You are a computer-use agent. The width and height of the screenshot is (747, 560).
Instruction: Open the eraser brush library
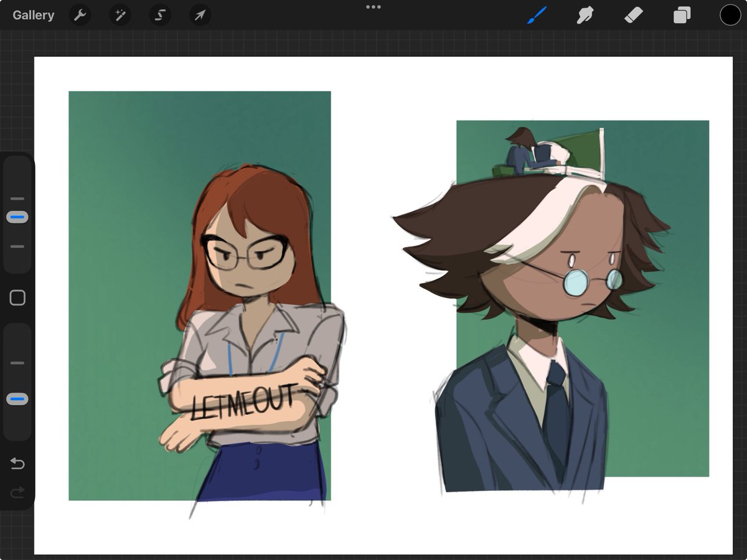coord(633,15)
